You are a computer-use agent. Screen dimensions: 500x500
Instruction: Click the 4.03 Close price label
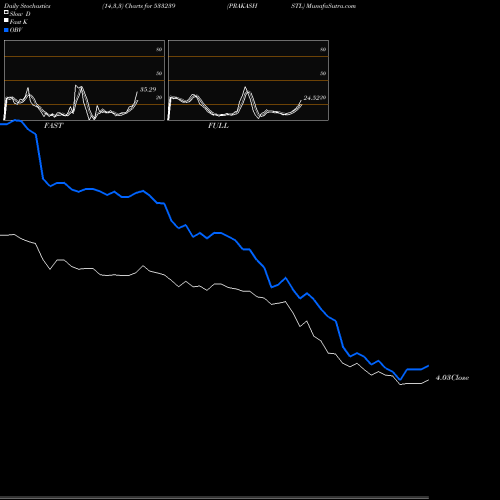(452, 378)
